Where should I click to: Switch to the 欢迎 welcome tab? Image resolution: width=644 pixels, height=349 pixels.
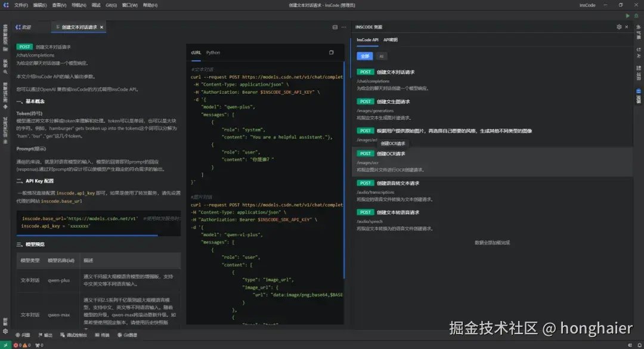(x=24, y=27)
